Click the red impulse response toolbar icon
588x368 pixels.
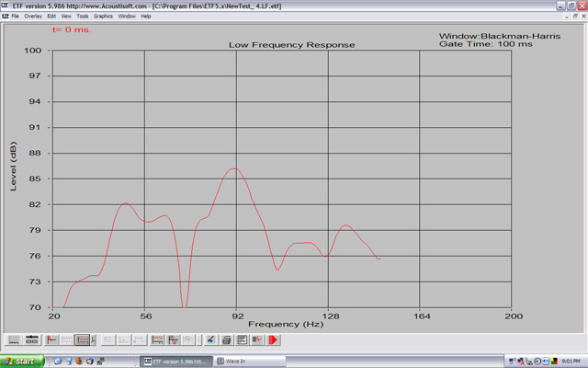tap(51, 339)
